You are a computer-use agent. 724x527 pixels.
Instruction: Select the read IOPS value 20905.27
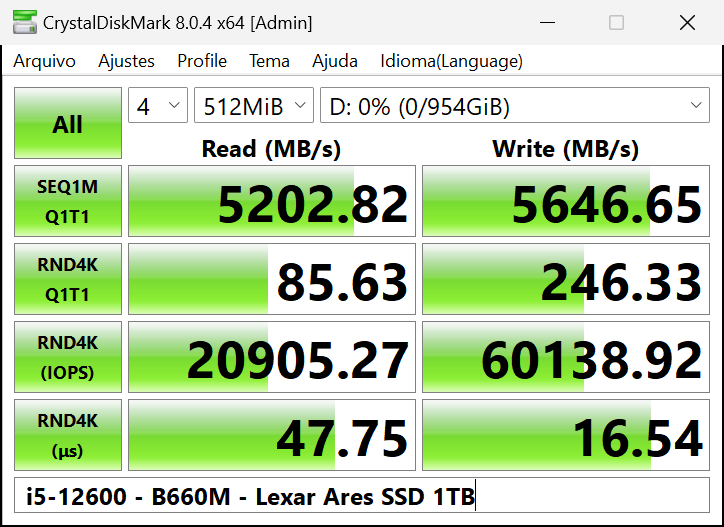(272, 357)
